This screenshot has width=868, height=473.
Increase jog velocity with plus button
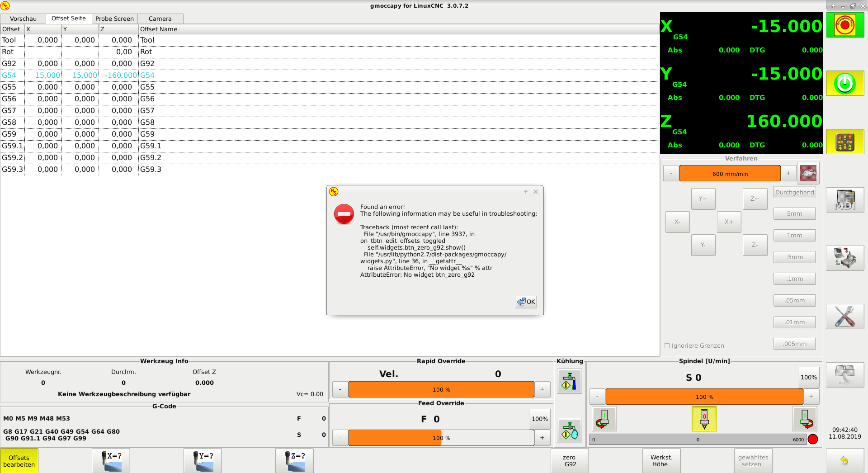(x=788, y=173)
